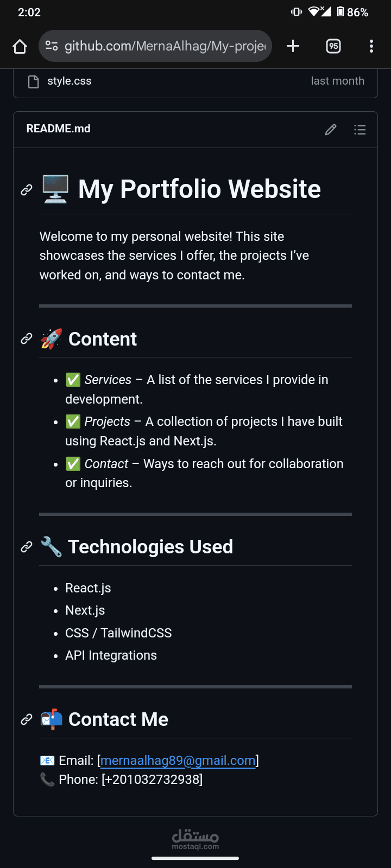Copy anchor link for My Portfolio Website heading

point(27,190)
